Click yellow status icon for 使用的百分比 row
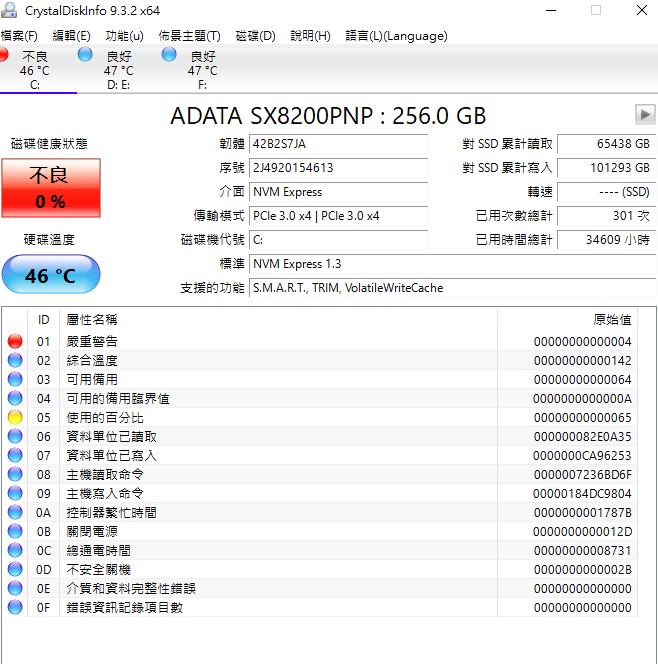The width and height of the screenshot is (658, 664). [15, 418]
